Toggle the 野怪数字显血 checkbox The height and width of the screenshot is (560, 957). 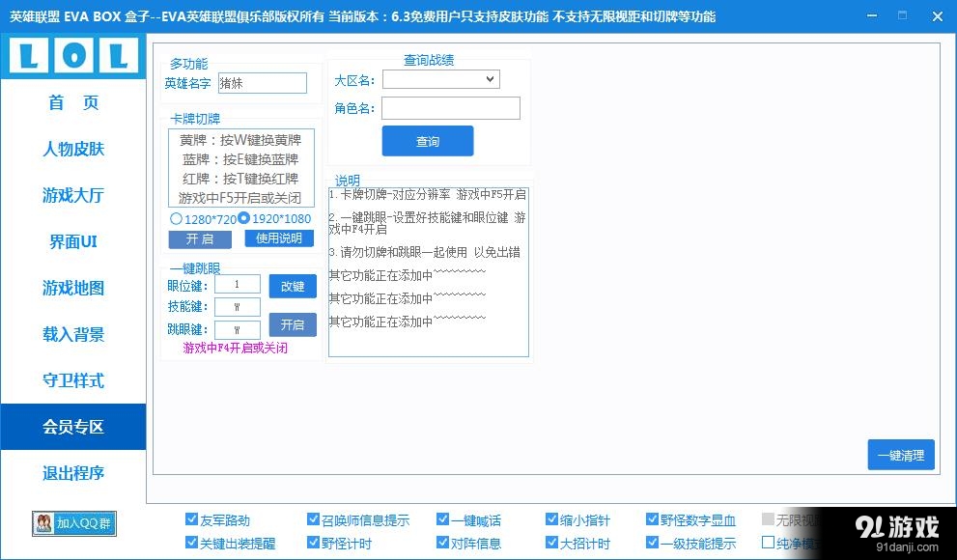coord(652,519)
